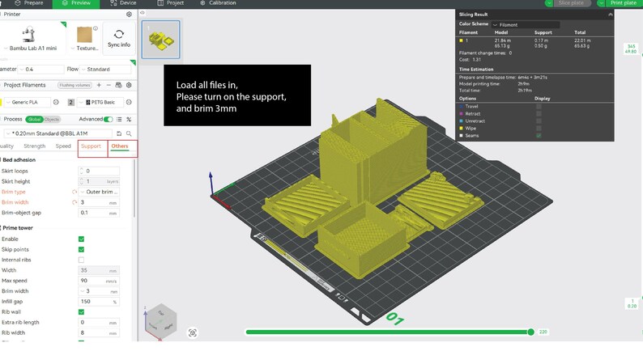This screenshot has width=643, height=364.
Task: Click the layer progress slider handle
Action: 530,332
